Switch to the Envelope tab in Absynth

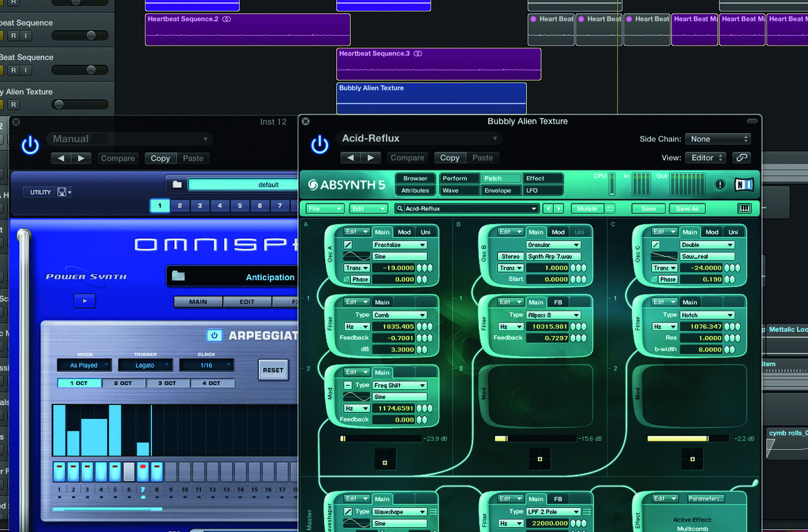click(x=500, y=190)
